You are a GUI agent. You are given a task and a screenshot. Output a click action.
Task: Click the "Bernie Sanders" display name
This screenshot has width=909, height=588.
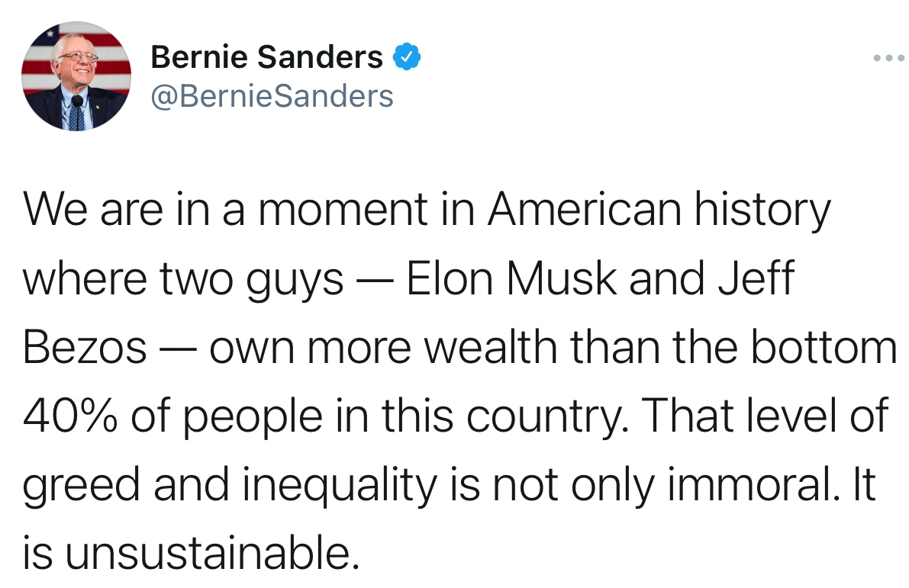point(266,57)
